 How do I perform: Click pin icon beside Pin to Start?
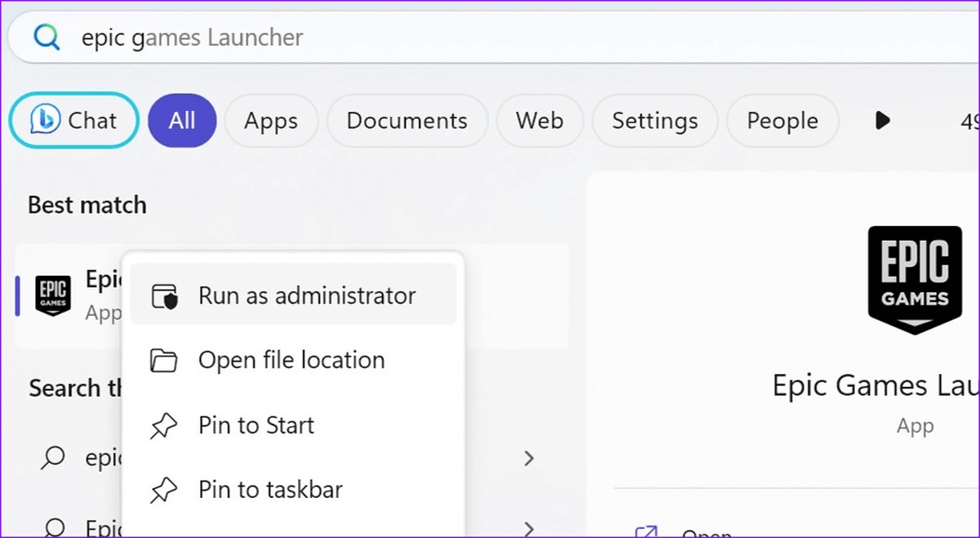point(165,426)
